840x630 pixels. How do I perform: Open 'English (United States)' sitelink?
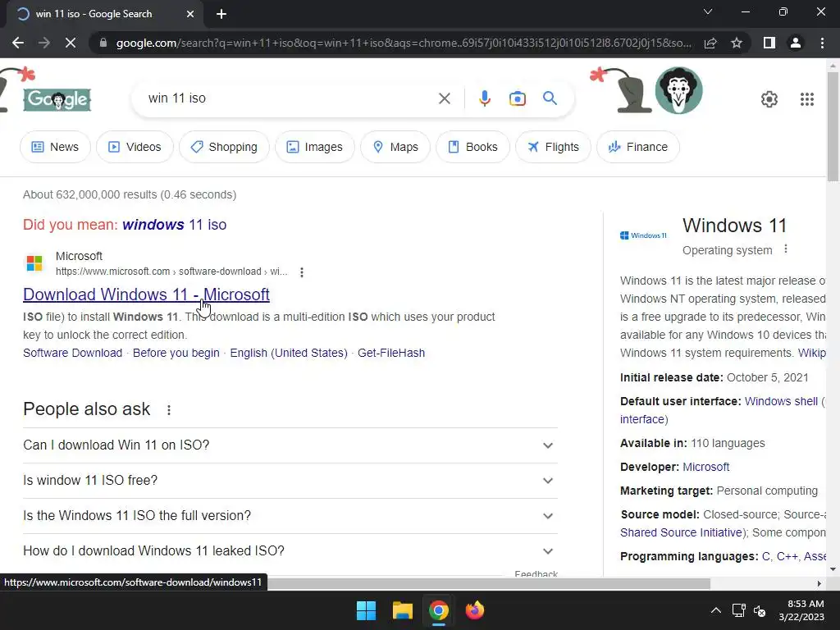click(x=289, y=353)
